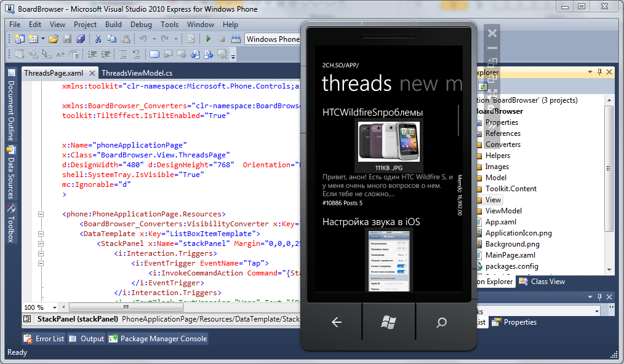
Task: Collapse the StackPanel stackPanel code block
Action: click(x=41, y=243)
